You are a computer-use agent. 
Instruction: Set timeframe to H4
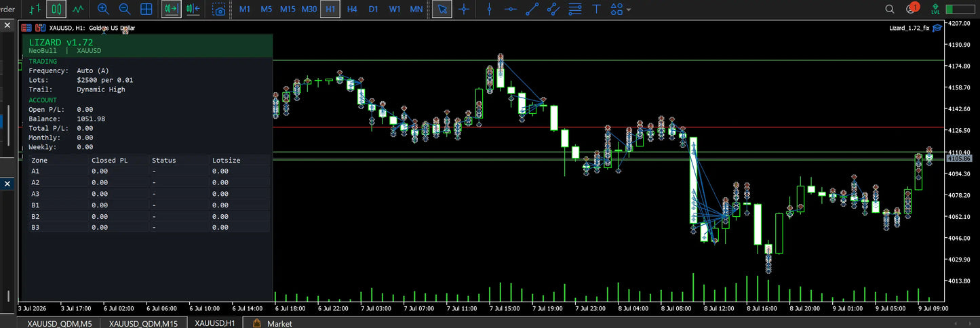[352, 9]
